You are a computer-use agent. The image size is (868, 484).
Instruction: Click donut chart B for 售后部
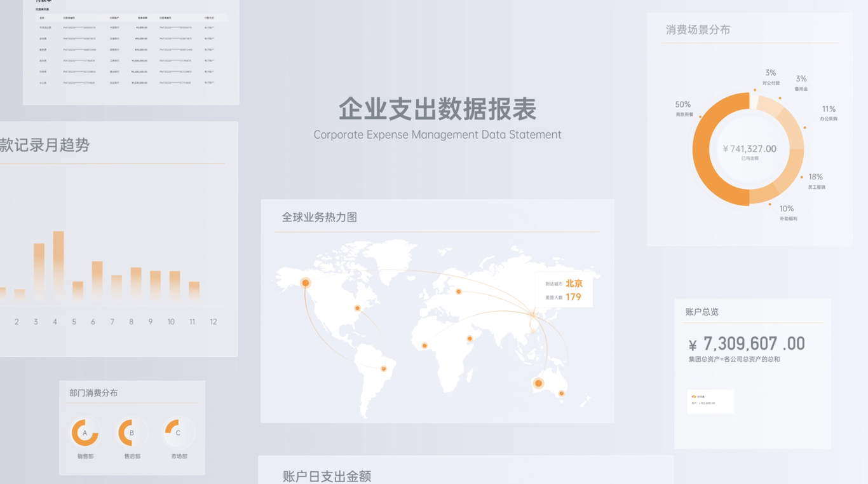pyautogui.click(x=132, y=432)
